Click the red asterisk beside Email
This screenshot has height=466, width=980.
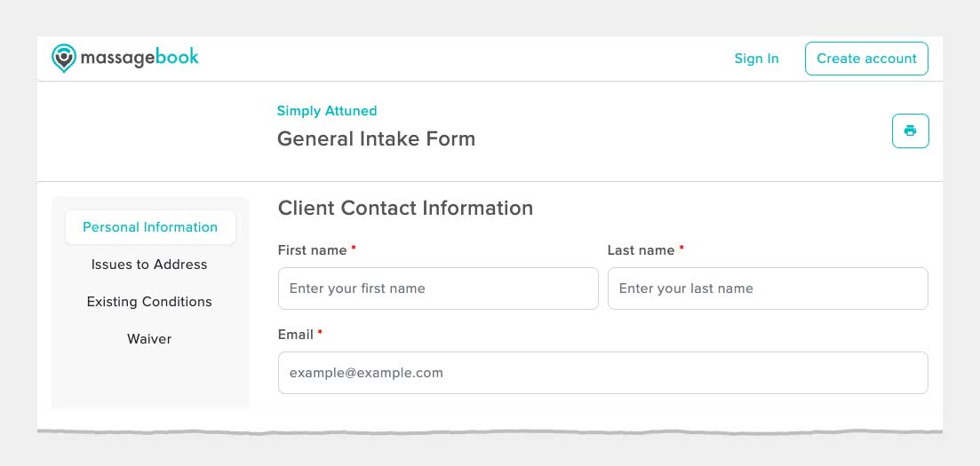320,333
